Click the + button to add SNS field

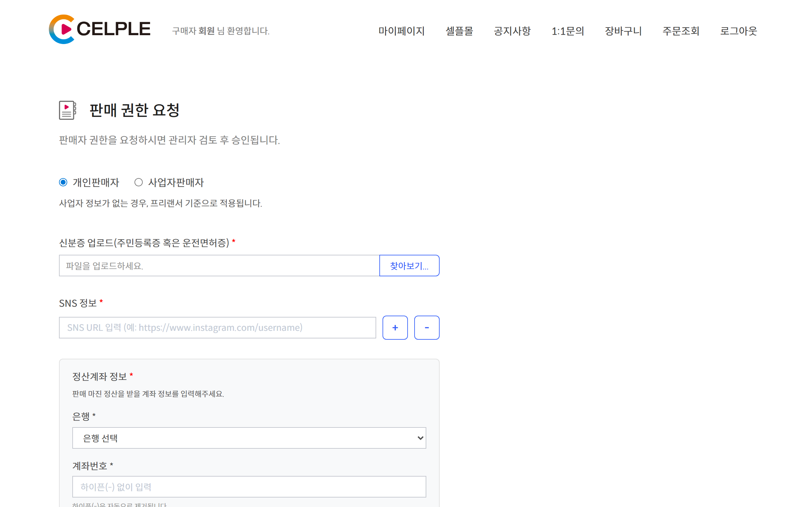(395, 327)
